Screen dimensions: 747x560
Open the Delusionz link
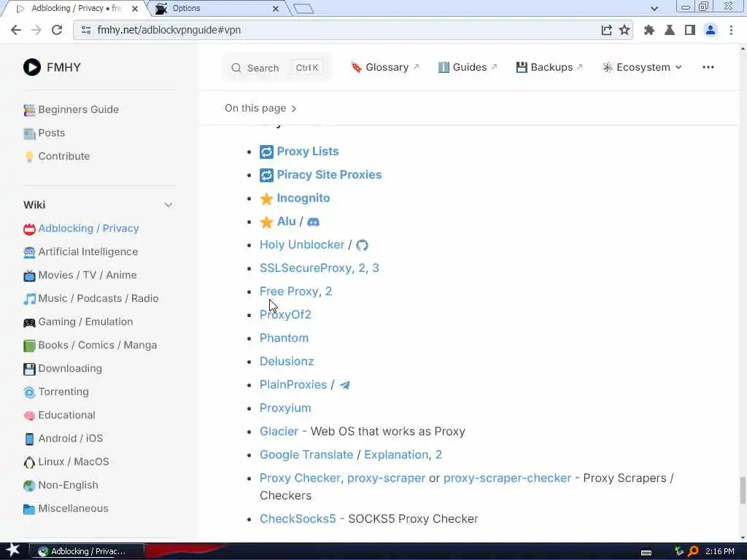pyautogui.click(x=286, y=362)
